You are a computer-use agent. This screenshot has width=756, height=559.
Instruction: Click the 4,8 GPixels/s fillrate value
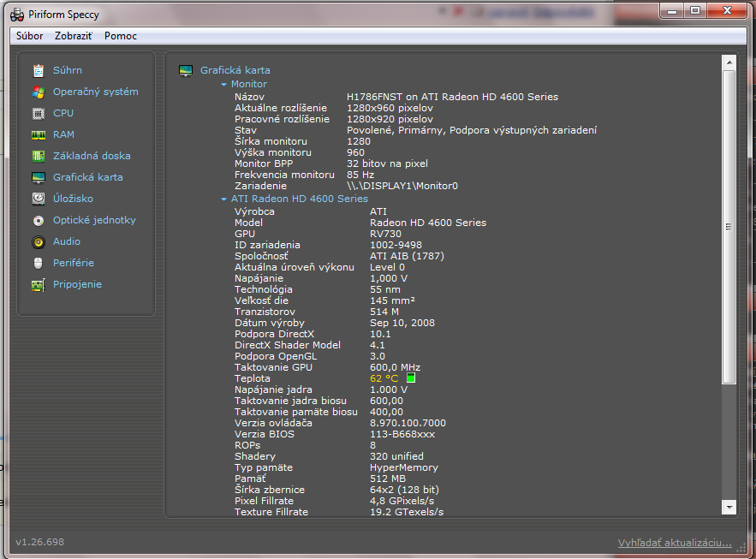pos(402,501)
